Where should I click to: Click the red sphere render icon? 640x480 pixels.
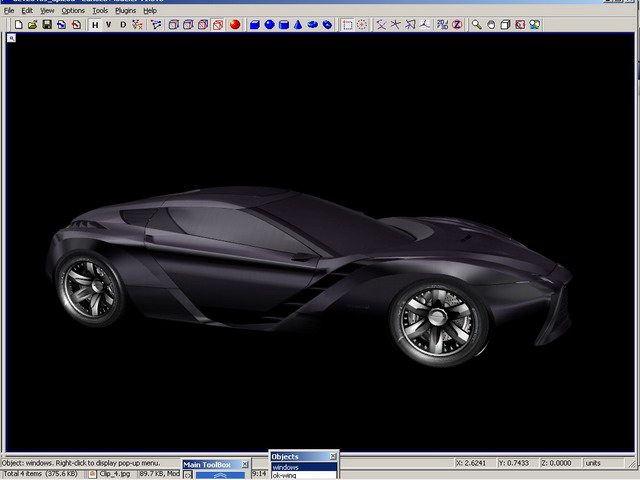[235, 24]
